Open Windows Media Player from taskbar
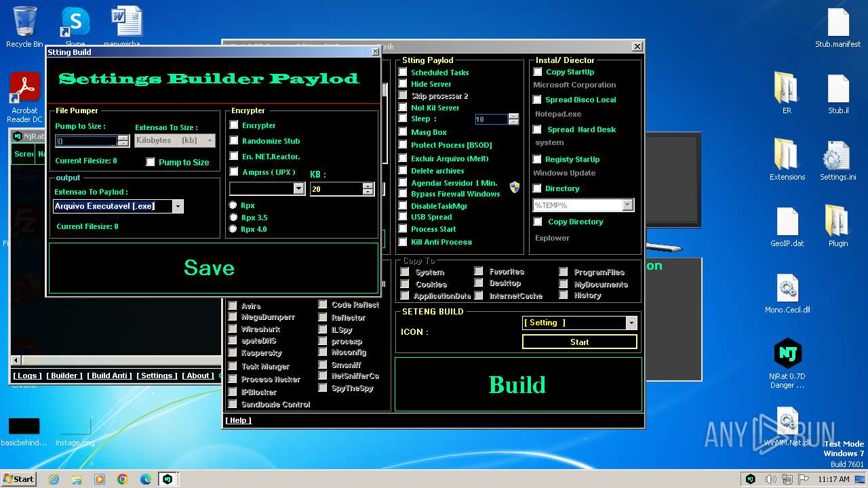 [100, 479]
